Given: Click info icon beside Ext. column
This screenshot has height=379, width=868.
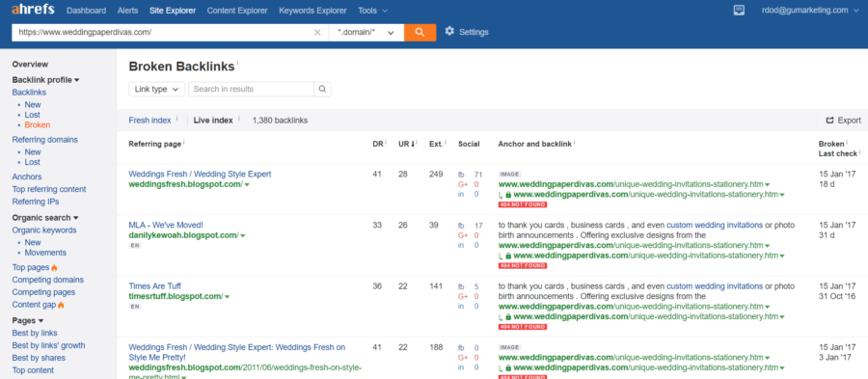Looking at the screenshot, I should (x=446, y=142).
